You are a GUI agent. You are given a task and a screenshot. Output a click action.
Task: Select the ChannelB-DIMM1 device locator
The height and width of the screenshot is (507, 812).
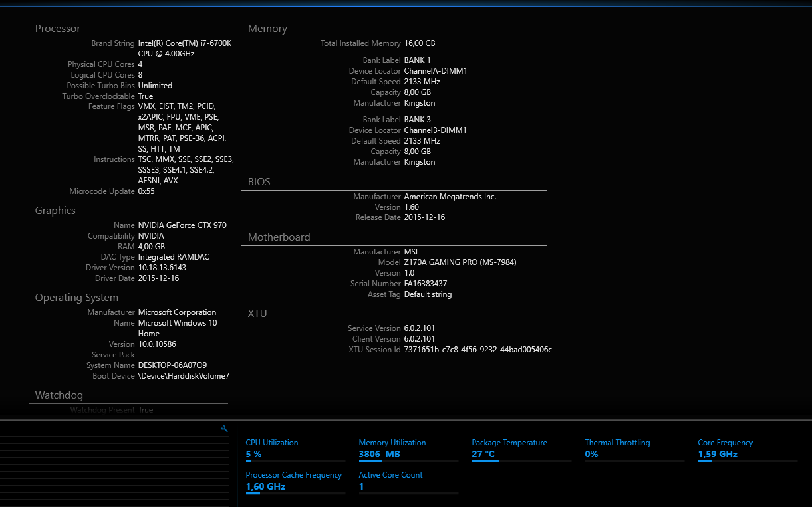436,130
